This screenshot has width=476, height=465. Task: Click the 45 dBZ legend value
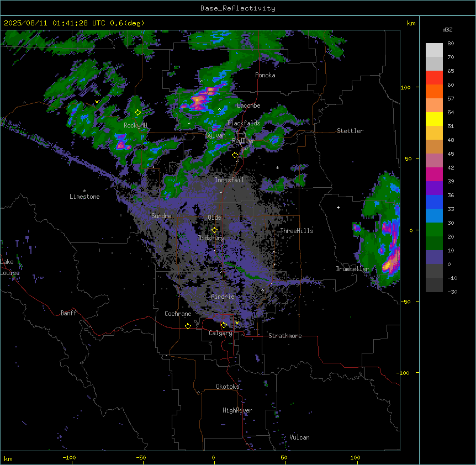pos(451,154)
